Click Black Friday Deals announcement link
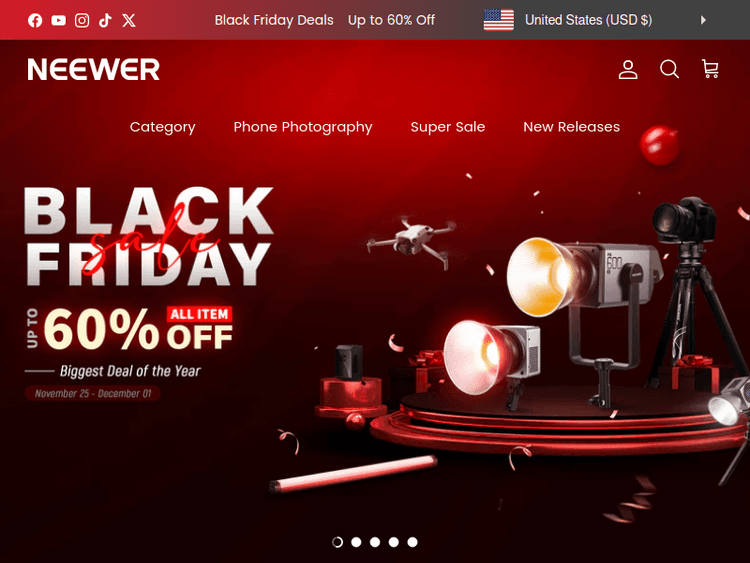The width and height of the screenshot is (750, 563). point(274,20)
